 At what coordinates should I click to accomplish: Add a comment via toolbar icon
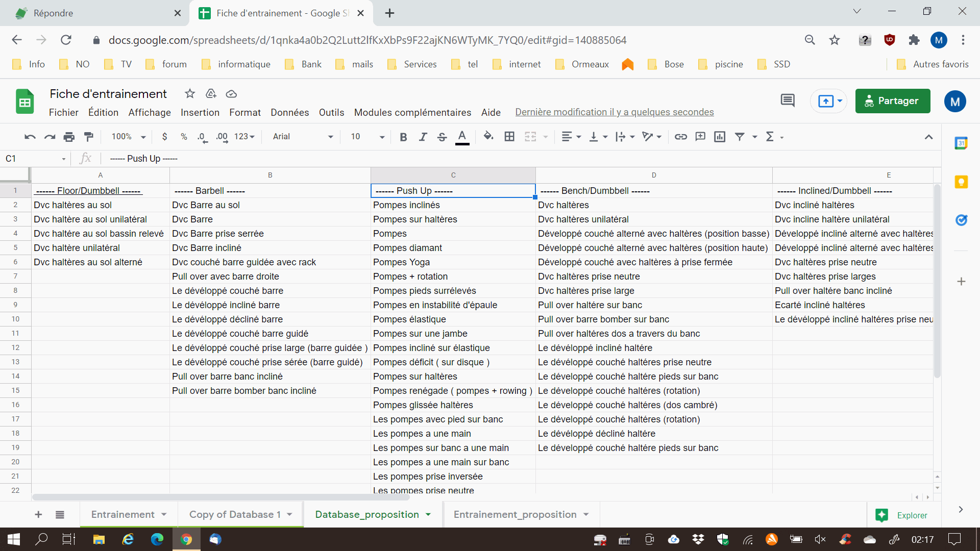(700, 137)
